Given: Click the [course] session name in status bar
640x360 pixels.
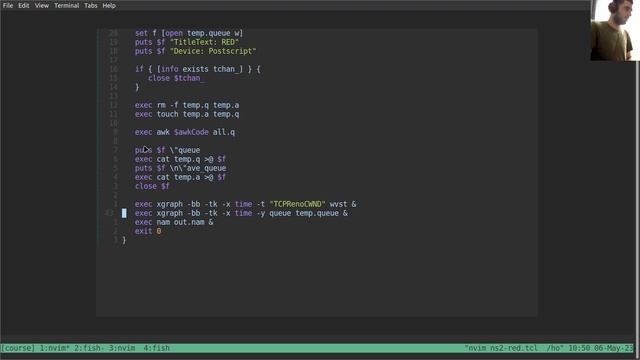Looking at the screenshot, I should [18, 348].
